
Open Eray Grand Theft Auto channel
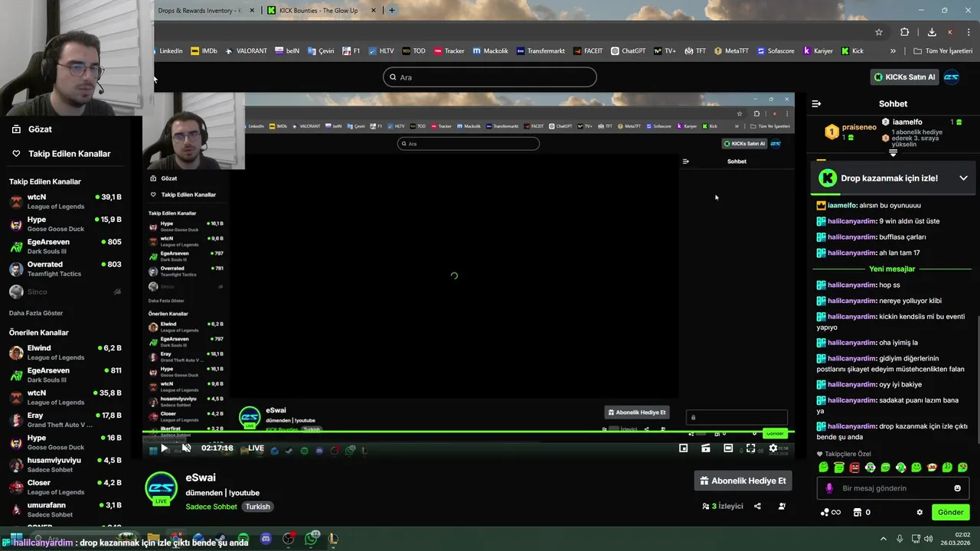(x=65, y=419)
